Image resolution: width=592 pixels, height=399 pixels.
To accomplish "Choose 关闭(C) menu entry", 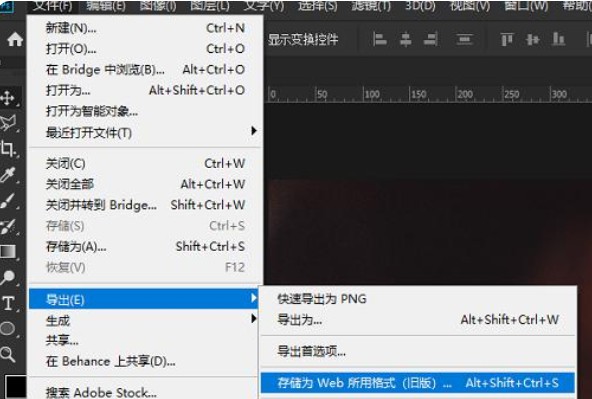I will (145, 163).
